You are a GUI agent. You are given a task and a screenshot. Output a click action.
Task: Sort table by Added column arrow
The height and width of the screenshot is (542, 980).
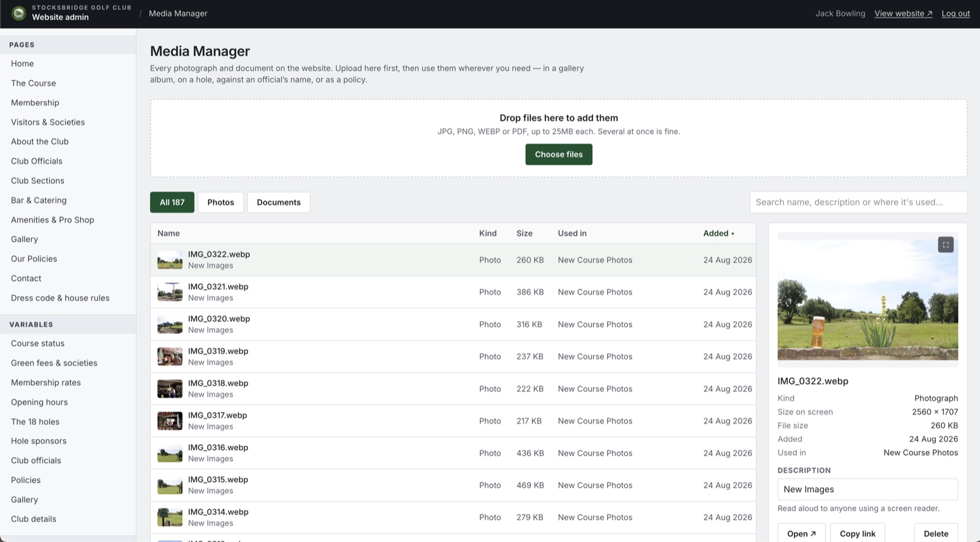click(733, 234)
